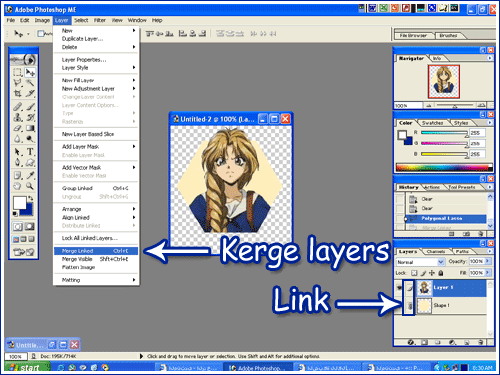The image size is (500, 375).
Task: Switch to the Swatches tab
Action: click(432, 123)
